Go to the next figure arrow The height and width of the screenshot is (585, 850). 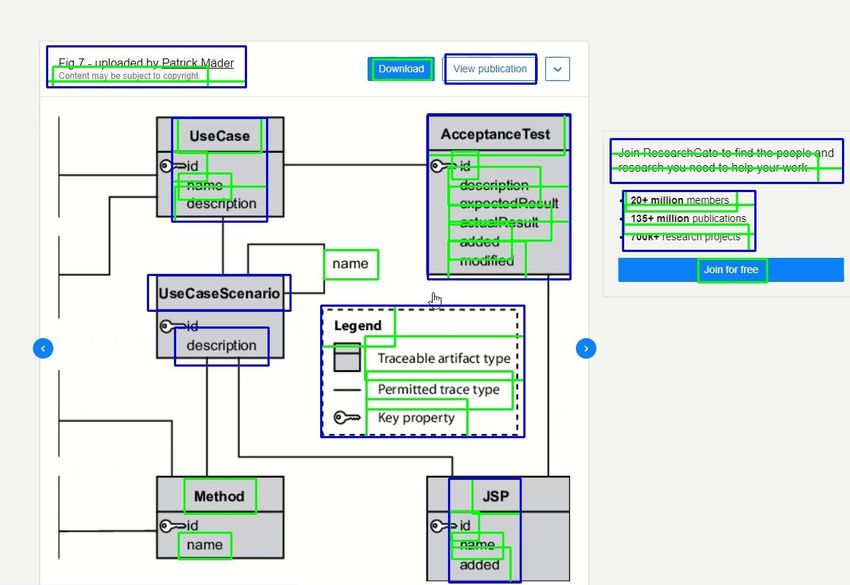pos(586,348)
